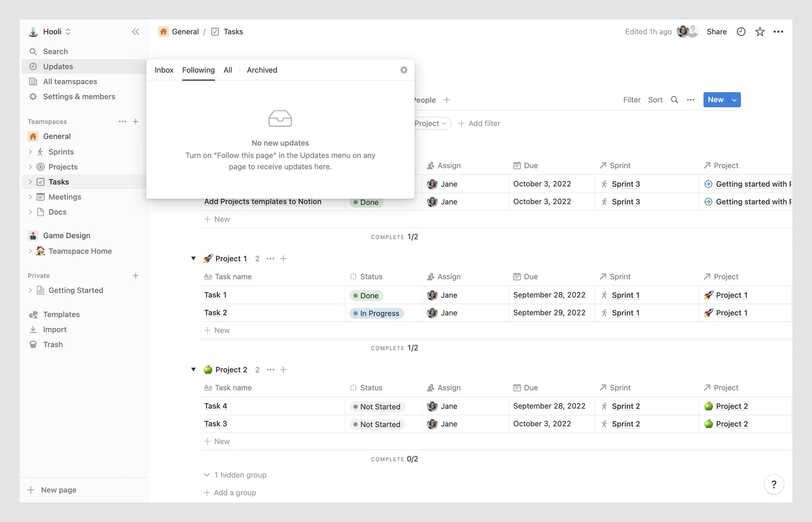Expand the Docs tree item
The width and height of the screenshot is (812, 522).
point(30,212)
